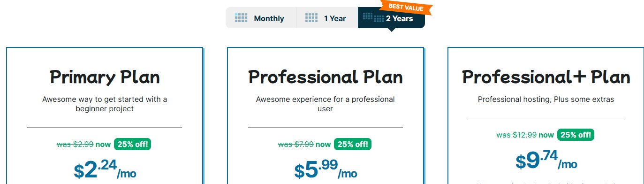Switch billing to 1 Year
Screen dimensions: 644x184
click(x=327, y=18)
